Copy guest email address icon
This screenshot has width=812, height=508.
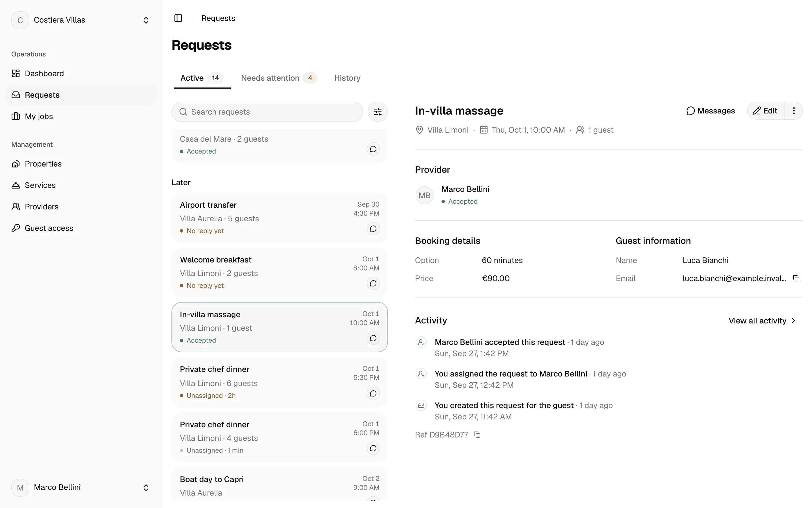tap(796, 279)
